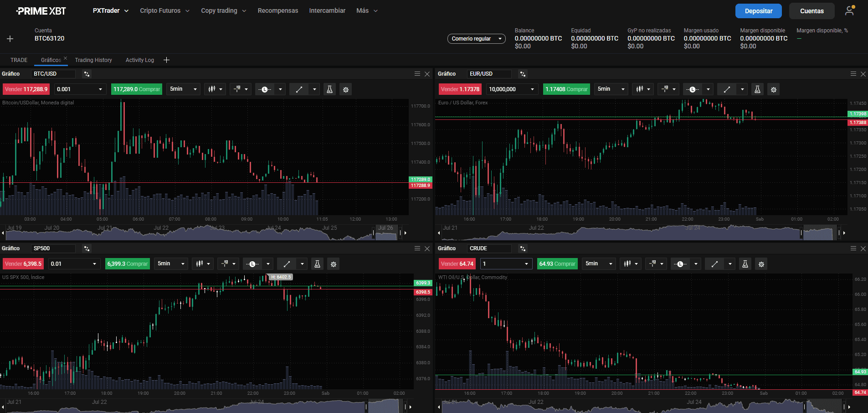Image resolution: width=868 pixels, height=413 pixels.
Task: Click Vender 1.17378 on EUR/USD
Action: [x=460, y=89]
